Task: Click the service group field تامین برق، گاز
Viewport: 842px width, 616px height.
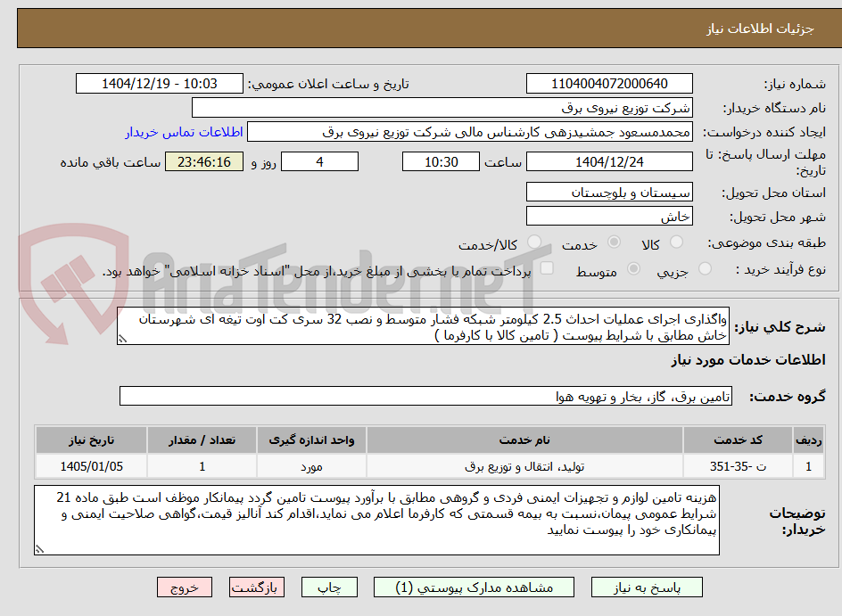Action: (425, 396)
